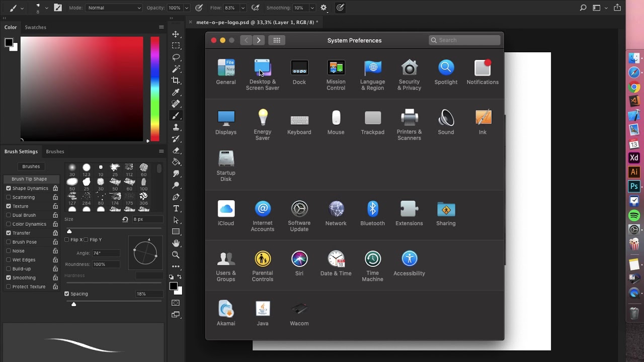Screen dimensions: 644x362
Task: Open the tool preset picker arrow
Action: pyautogui.click(x=22, y=8)
